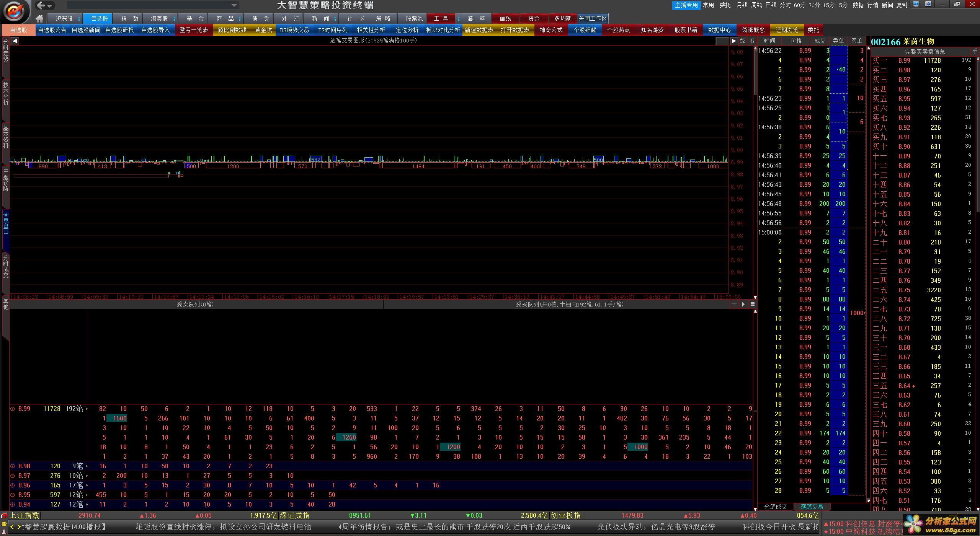Viewport: 980px width, 536px height.
Task: Switch to 逐笔交易 bottom tab
Action: 812,507
